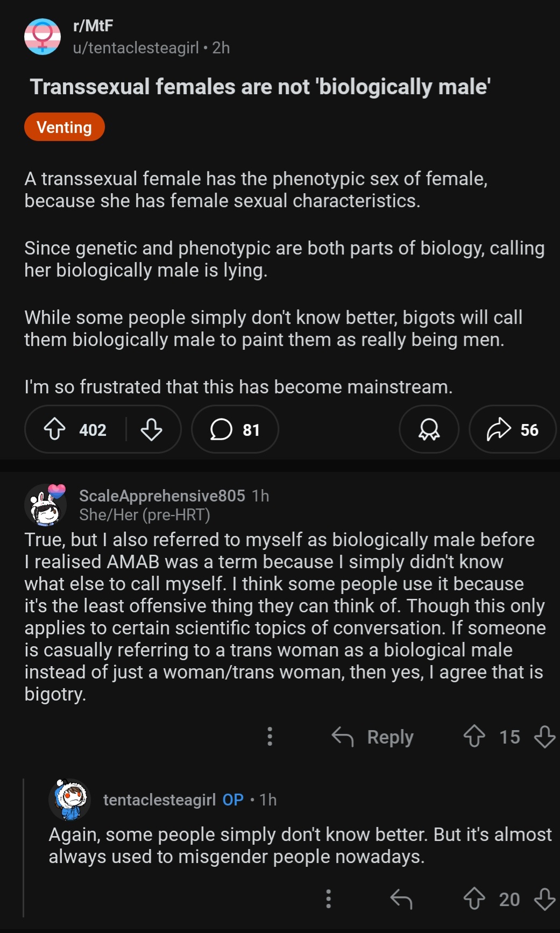Viewport: 560px width, 933px height.
Task: Open more options on ScaleApprehensive805's comment
Action: pos(270,737)
